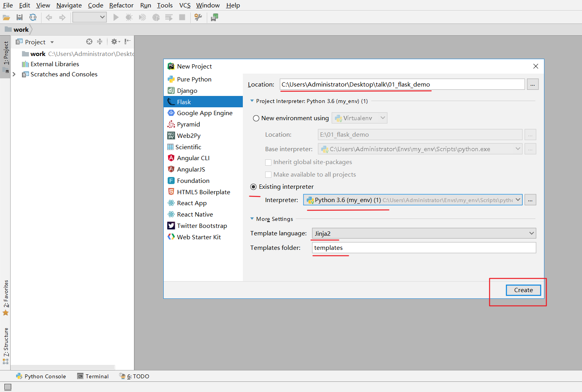Select Existing interpreter radio button
This screenshot has width=582, height=392.
[253, 187]
